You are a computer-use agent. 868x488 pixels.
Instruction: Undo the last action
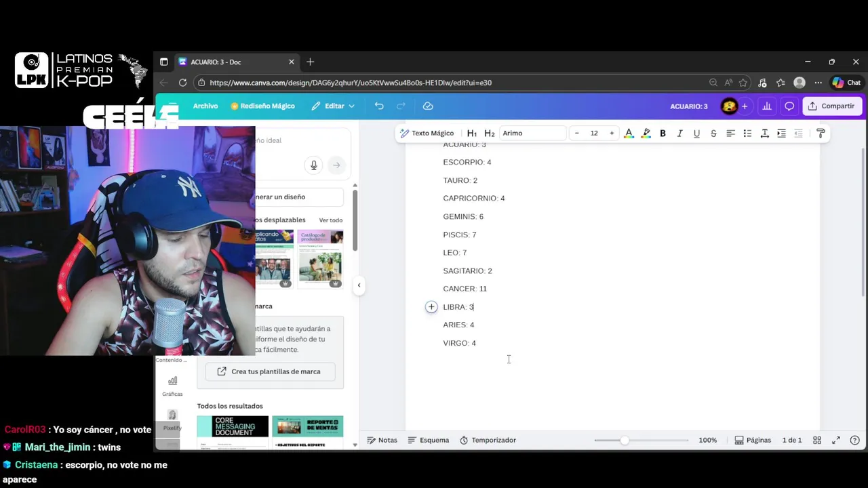(379, 106)
